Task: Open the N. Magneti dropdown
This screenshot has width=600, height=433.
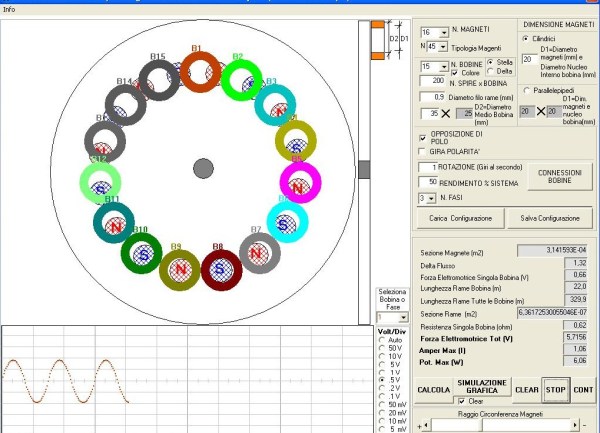Action: [443, 32]
